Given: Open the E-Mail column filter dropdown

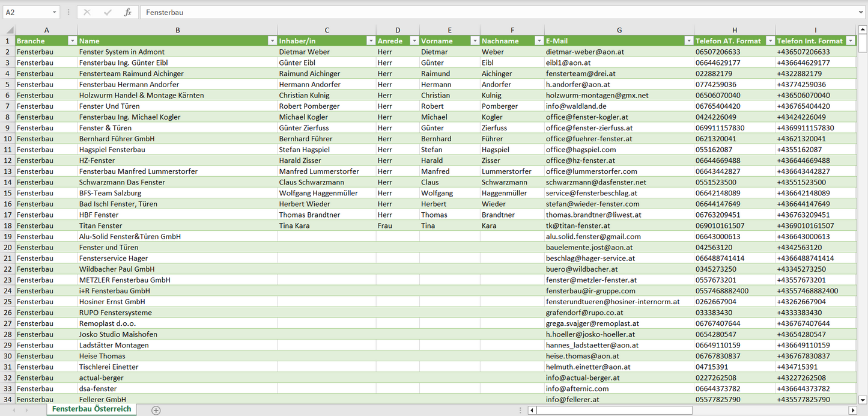Looking at the screenshot, I should pos(688,41).
